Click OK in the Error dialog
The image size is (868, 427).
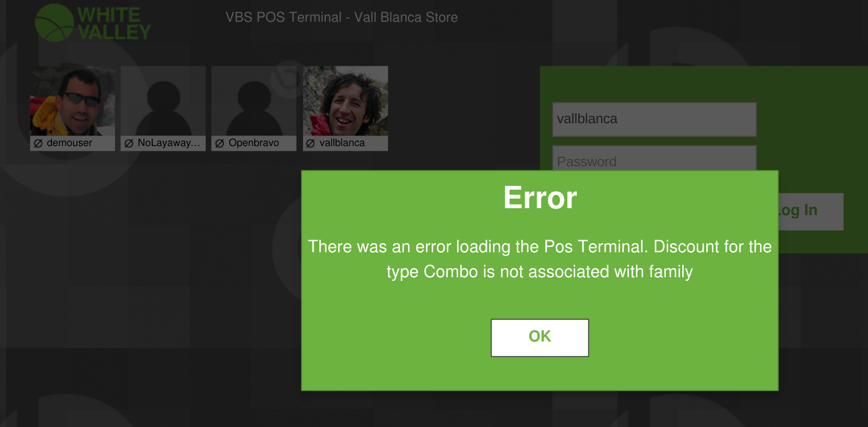(x=540, y=338)
